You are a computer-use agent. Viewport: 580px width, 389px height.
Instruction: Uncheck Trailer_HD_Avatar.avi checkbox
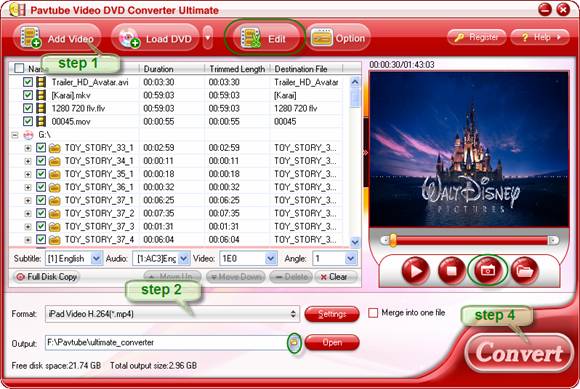tap(28, 82)
